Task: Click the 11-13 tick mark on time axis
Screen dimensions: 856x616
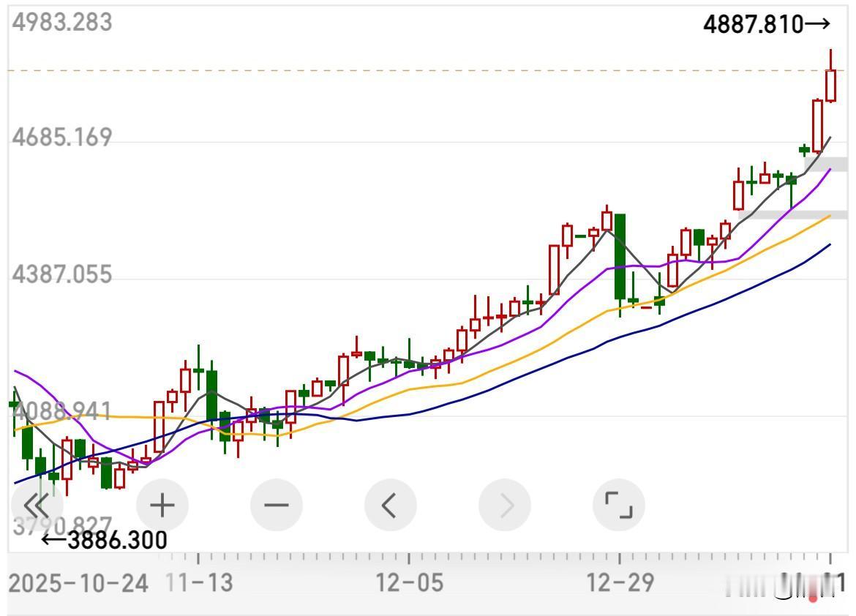Action: (198, 558)
